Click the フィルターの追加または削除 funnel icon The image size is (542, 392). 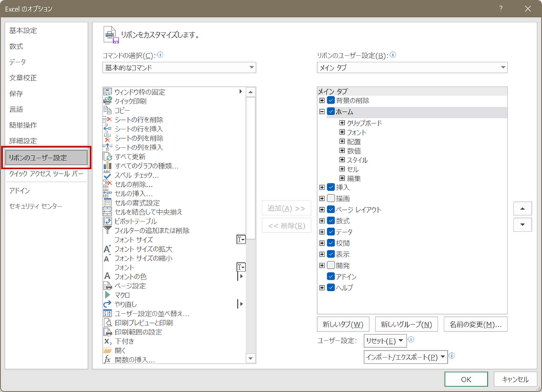[x=108, y=230]
